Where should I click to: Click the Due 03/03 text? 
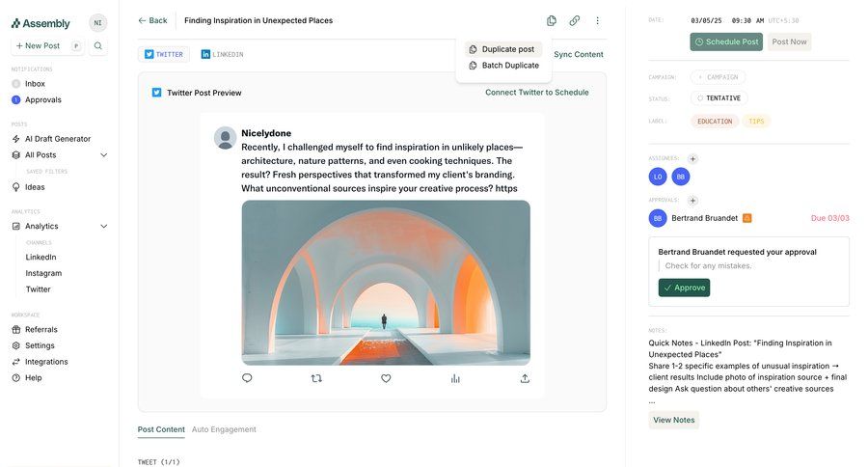[x=829, y=218]
